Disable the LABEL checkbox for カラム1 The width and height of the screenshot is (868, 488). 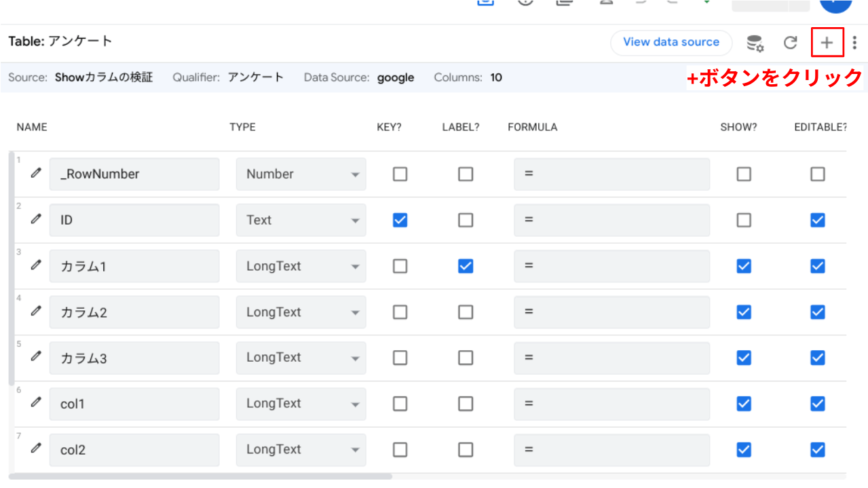[466, 266]
